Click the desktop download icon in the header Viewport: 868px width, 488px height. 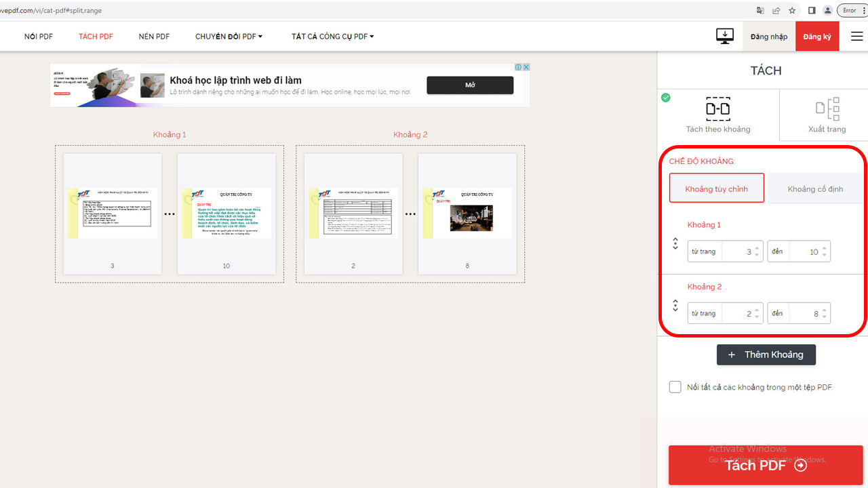tap(724, 36)
